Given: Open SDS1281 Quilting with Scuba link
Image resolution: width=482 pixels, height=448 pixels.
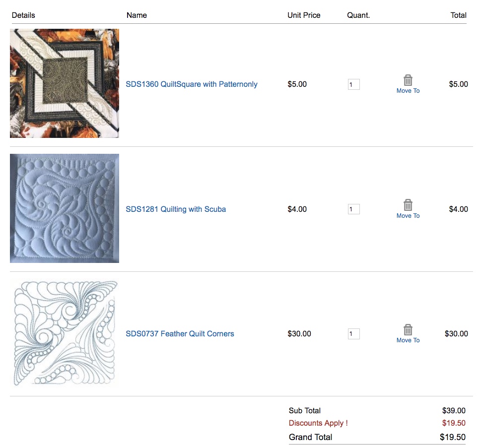Looking at the screenshot, I should 176,209.
